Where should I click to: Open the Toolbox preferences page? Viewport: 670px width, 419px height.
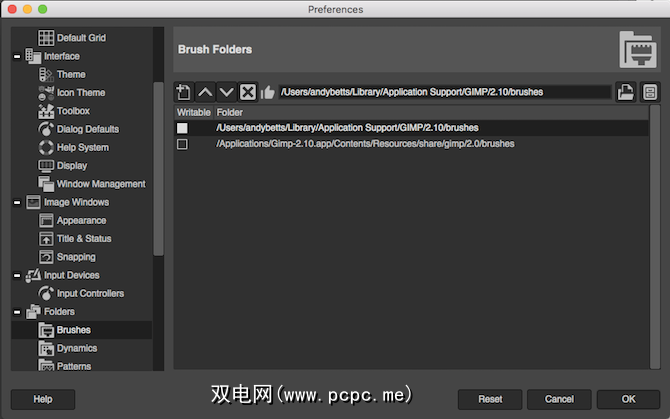click(73, 111)
